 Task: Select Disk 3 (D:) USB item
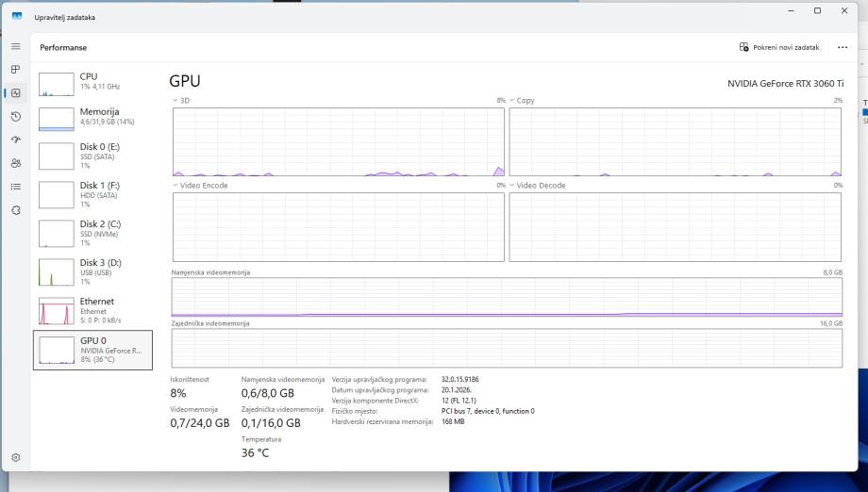click(92, 272)
